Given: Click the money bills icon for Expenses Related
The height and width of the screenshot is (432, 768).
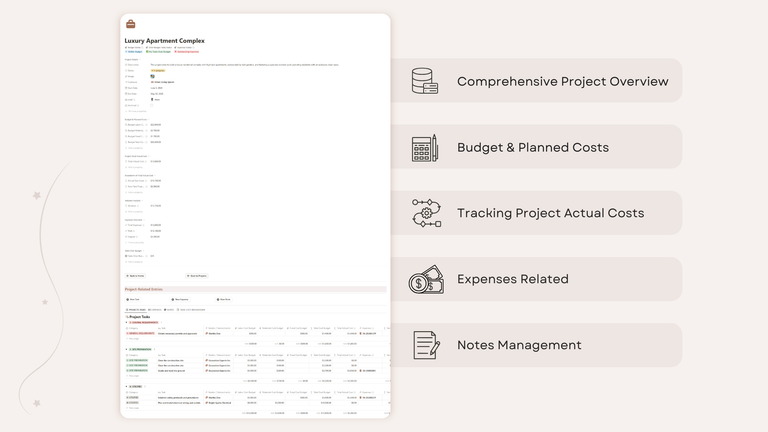Looking at the screenshot, I should click(x=426, y=279).
